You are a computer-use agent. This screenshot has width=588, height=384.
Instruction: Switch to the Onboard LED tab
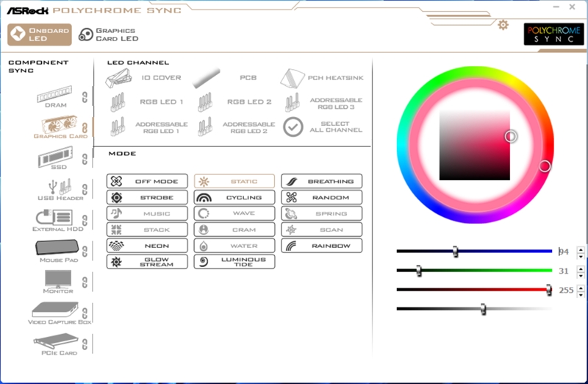coord(40,35)
